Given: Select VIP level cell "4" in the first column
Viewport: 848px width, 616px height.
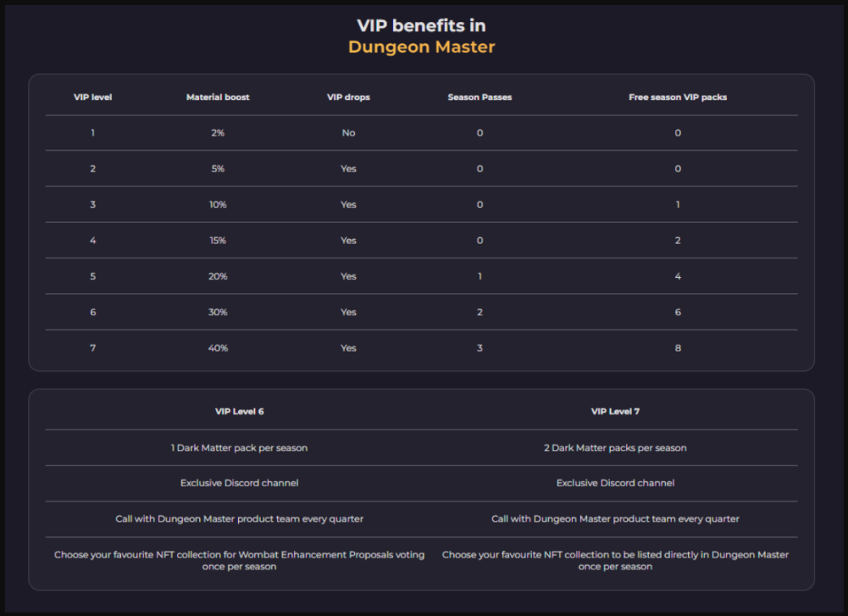Looking at the screenshot, I should click(93, 240).
